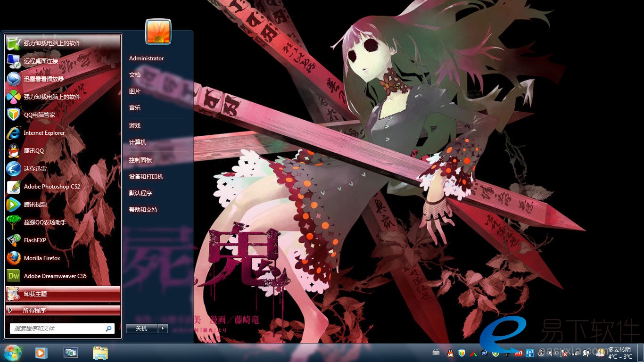This screenshot has width=644, height=362.
Task: Click the Windows Start orb
Action: [x=12, y=352]
